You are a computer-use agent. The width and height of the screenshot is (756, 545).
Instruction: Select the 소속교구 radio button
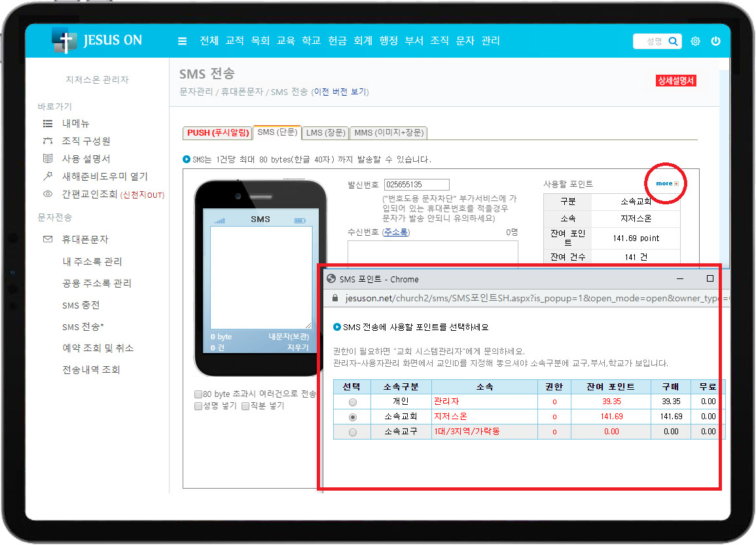(x=353, y=432)
